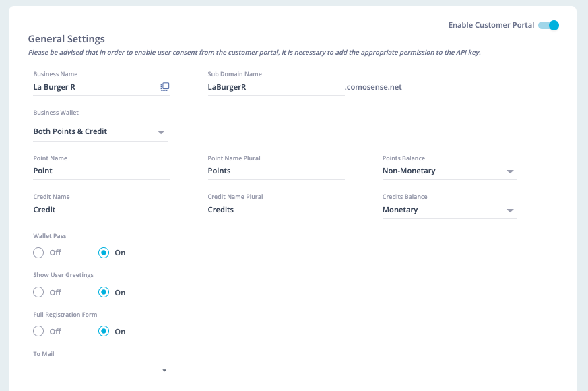Select On for Show User Greetings
588x391 pixels.
tap(104, 292)
